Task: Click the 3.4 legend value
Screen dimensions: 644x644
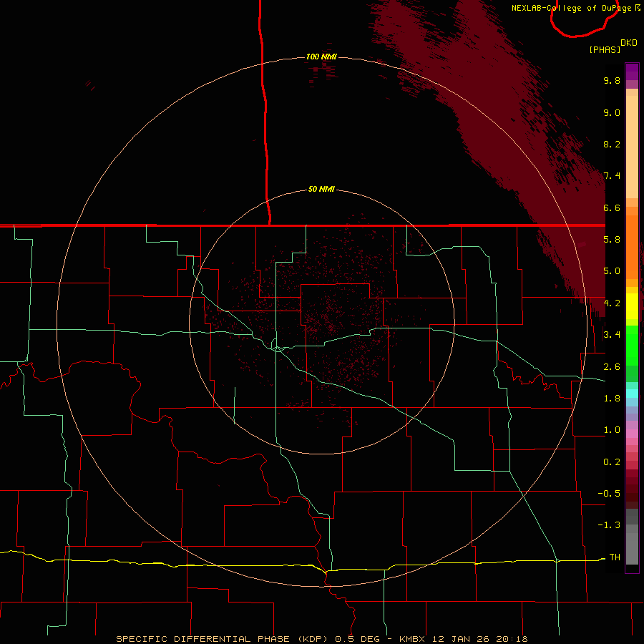Action: [612, 335]
